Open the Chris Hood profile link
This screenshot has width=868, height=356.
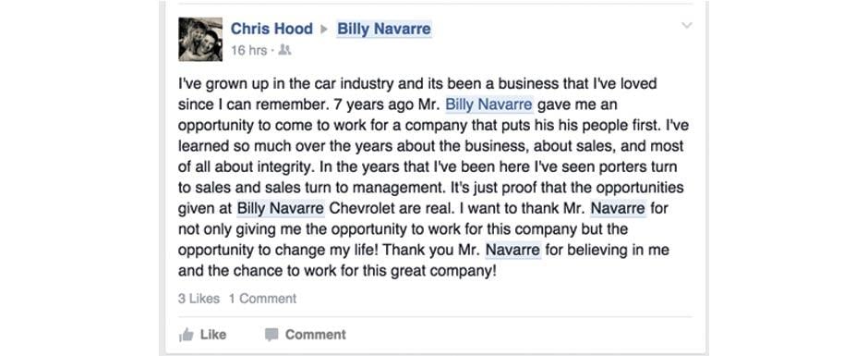coord(271,29)
